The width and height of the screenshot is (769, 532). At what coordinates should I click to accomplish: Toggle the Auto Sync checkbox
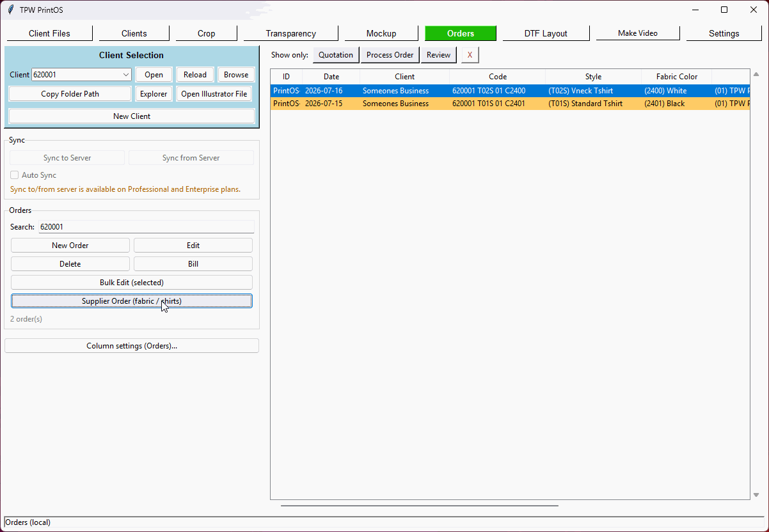tap(15, 175)
